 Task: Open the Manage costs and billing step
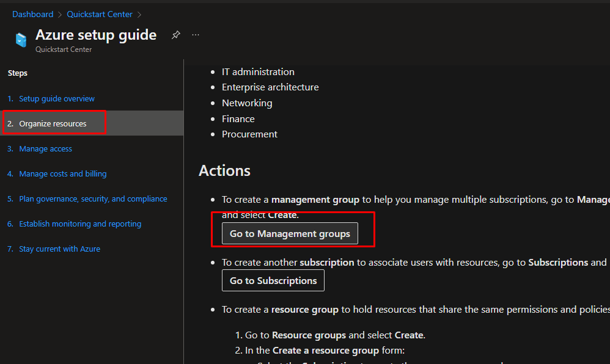(62, 174)
